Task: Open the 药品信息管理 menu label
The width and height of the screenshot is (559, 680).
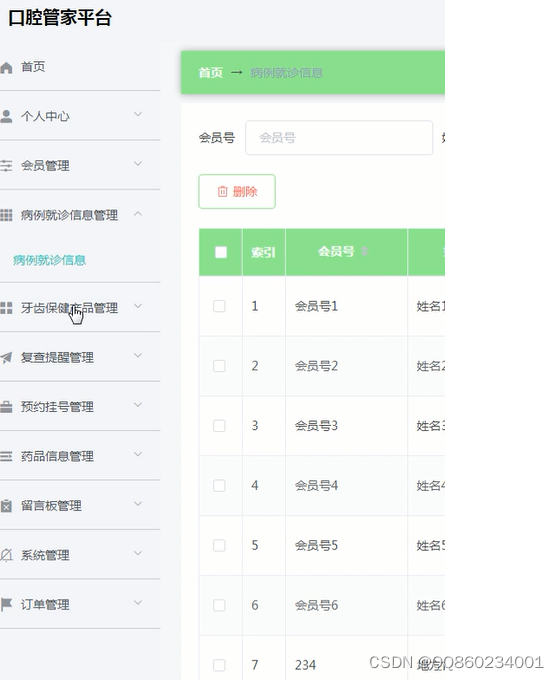Action: pyautogui.click(x=57, y=456)
